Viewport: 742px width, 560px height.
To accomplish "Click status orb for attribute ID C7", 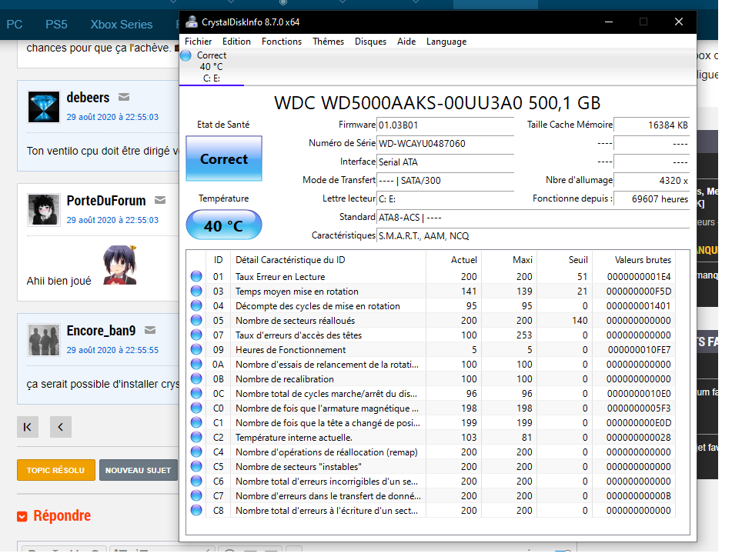I will (196, 495).
